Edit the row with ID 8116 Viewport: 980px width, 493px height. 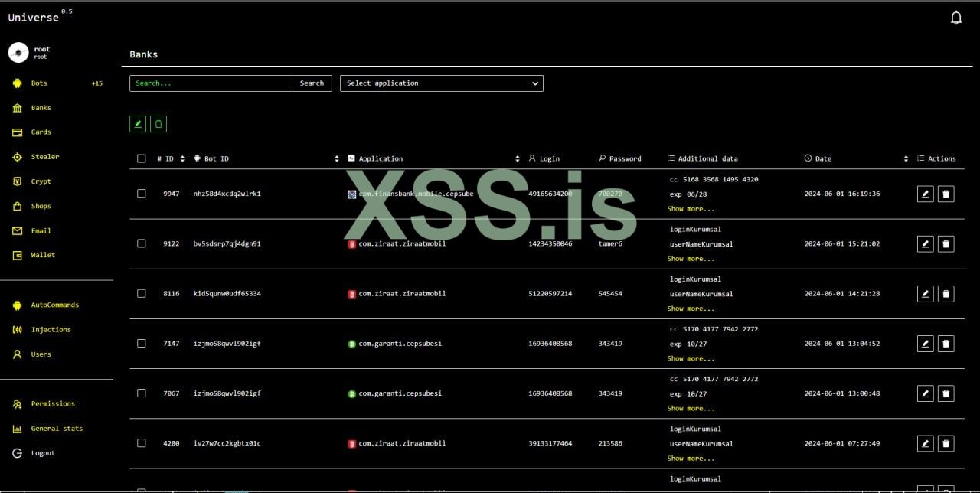pyautogui.click(x=925, y=294)
